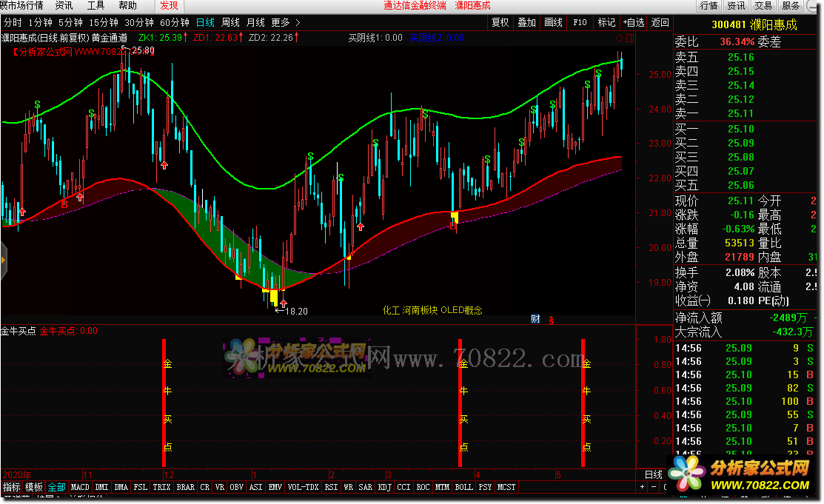
Task: Open the 更多 timeframe dropdown
Action: coord(281,23)
